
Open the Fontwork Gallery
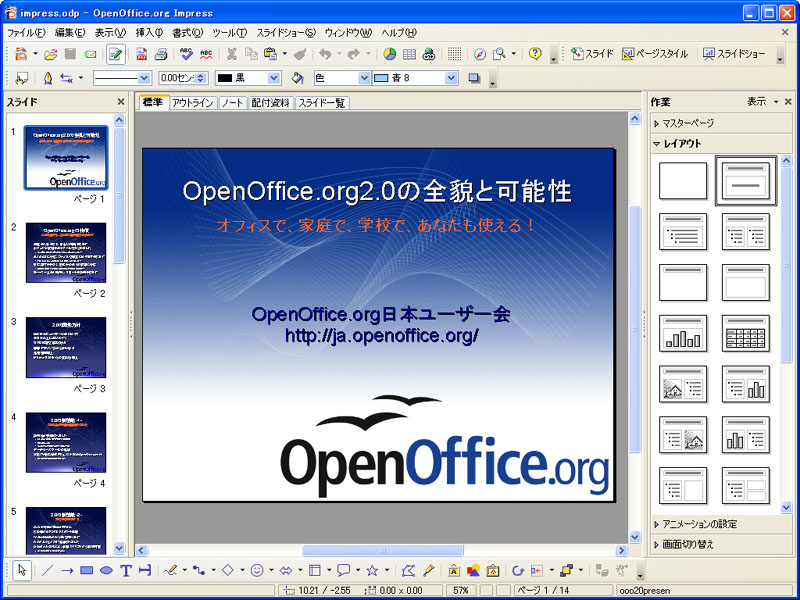tap(454, 570)
